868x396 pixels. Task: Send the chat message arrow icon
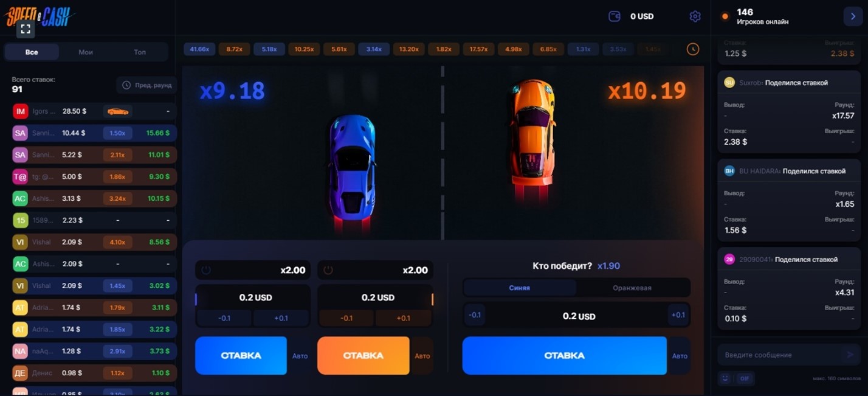point(850,355)
